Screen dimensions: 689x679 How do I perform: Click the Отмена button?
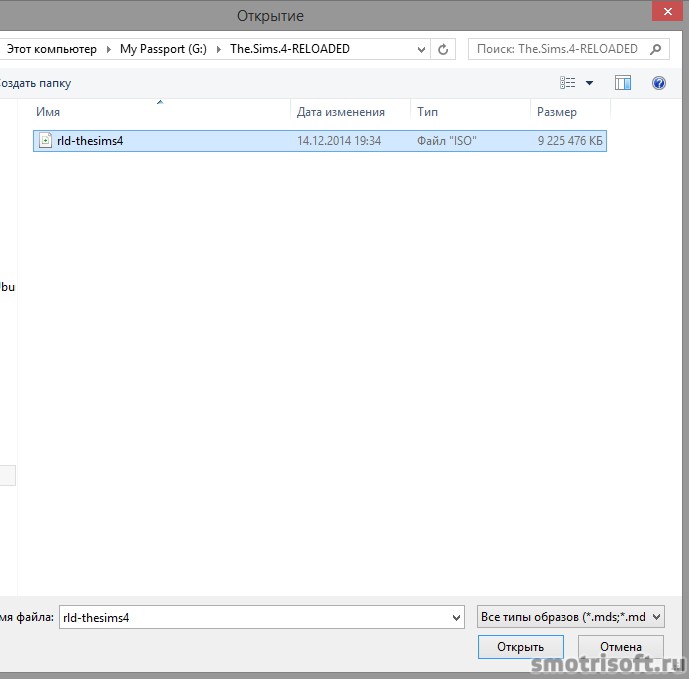[620, 647]
